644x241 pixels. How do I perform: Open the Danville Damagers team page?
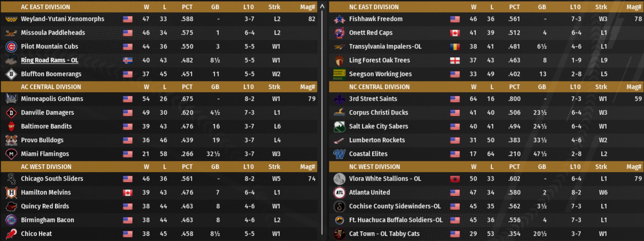click(x=47, y=113)
